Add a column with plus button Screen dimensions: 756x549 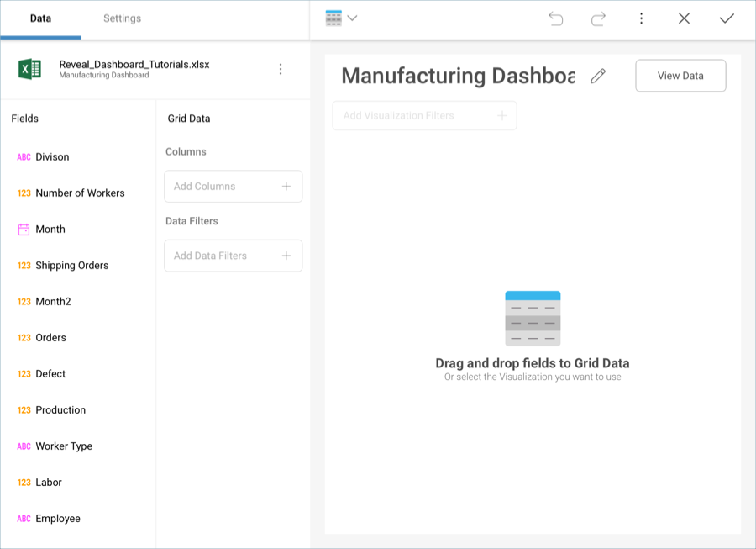pyautogui.click(x=286, y=187)
